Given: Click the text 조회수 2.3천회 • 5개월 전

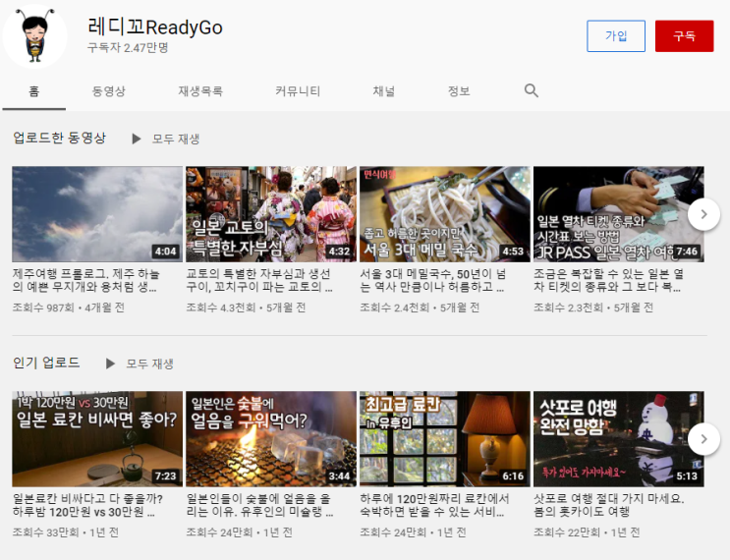Looking at the screenshot, I should (593, 308).
